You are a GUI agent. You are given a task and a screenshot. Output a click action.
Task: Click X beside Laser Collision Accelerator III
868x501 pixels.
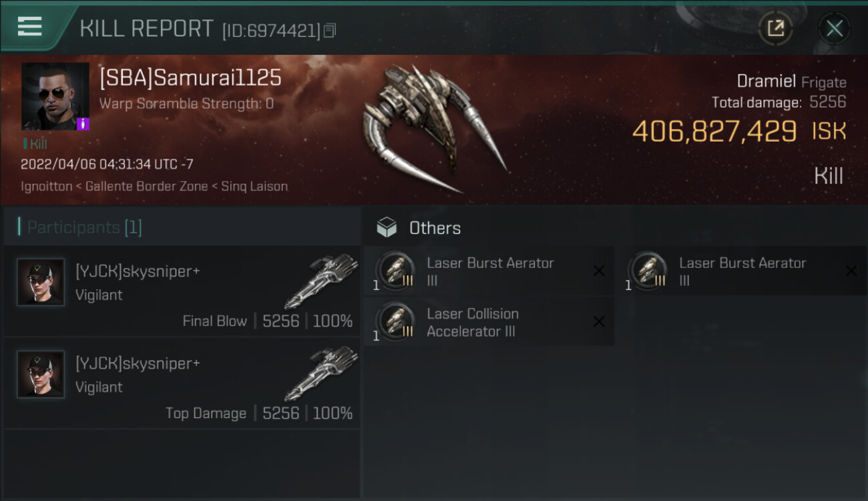(599, 321)
